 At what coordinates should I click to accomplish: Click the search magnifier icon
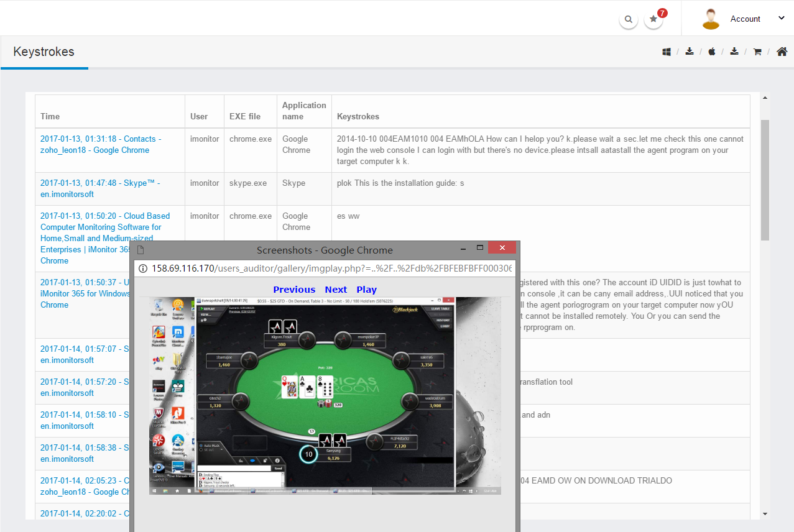[x=629, y=19]
